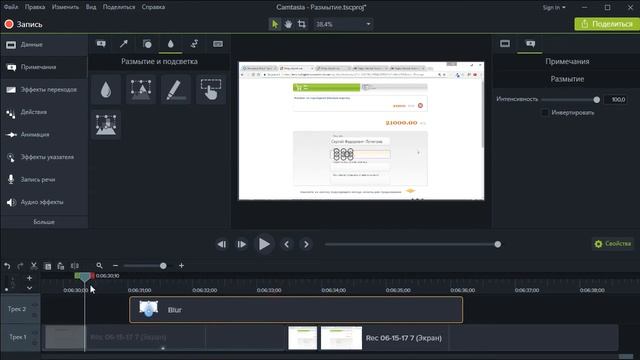Image resolution: width=640 pixels, height=360 pixels.
Task: Select the Interactive hotspot tool
Action: point(211,89)
